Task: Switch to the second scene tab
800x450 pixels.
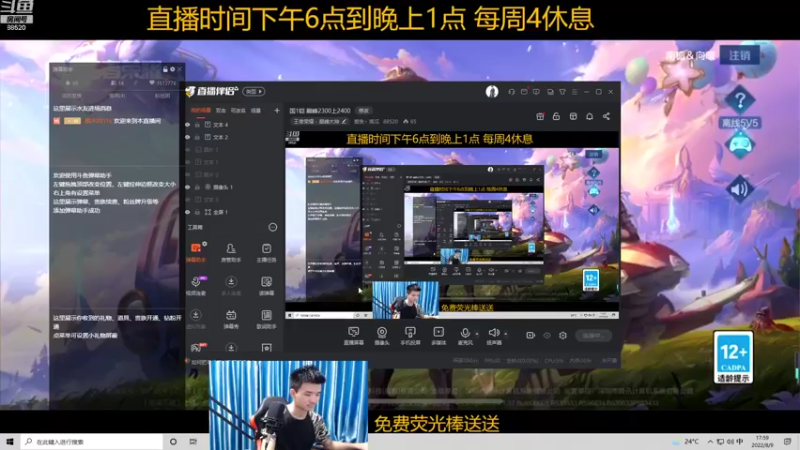Action: pos(221,110)
